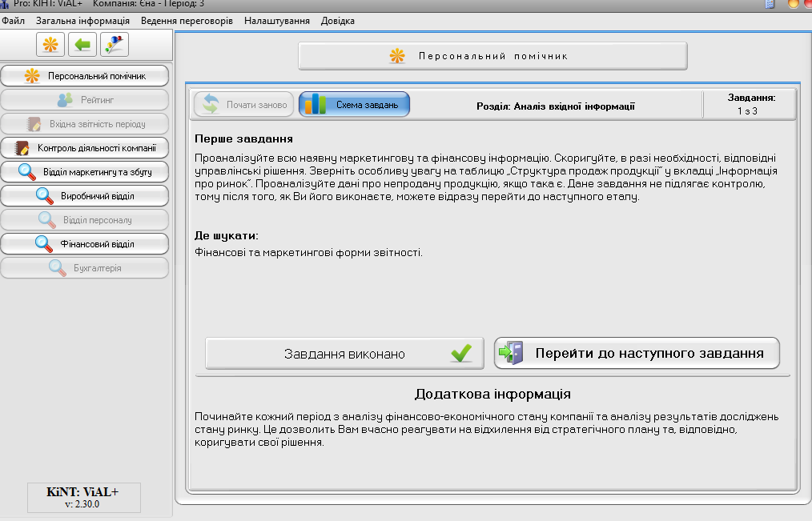Click Перейти до наступного завдання
The image size is (812, 521).
click(637, 354)
